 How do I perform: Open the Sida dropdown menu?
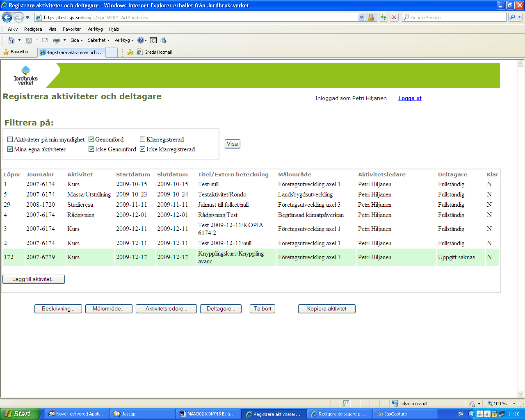click(77, 40)
